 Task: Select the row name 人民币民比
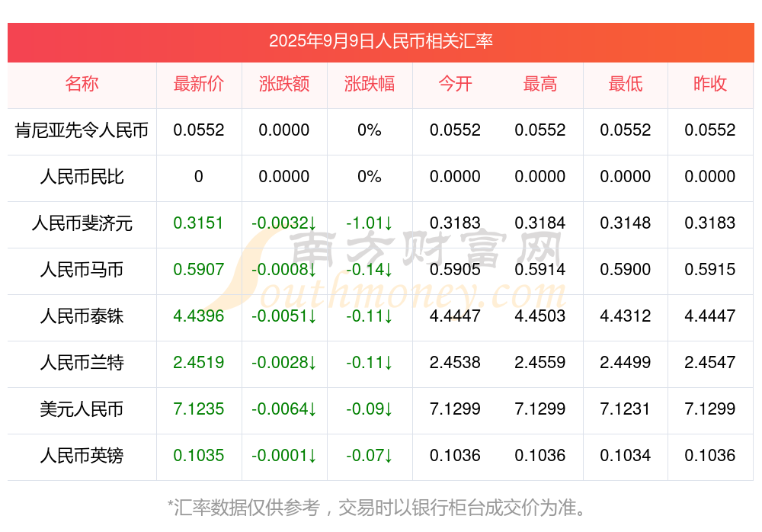tap(82, 177)
